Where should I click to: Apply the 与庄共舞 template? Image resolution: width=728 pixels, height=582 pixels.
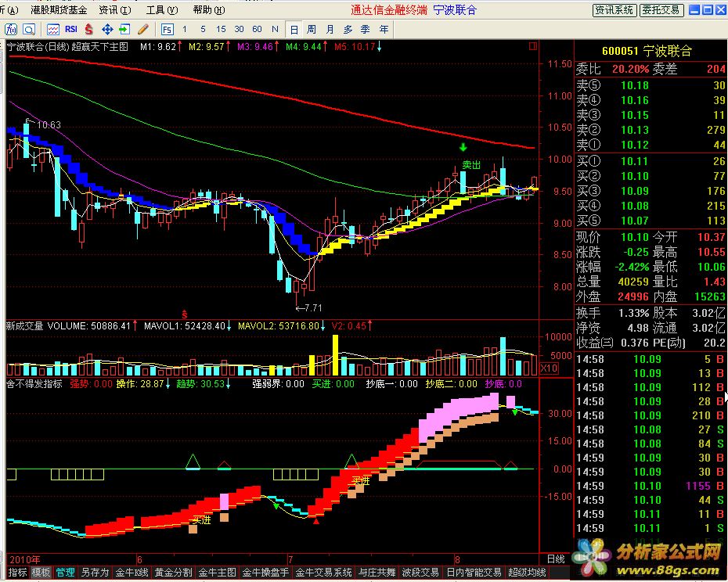pyautogui.click(x=377, y=573)
